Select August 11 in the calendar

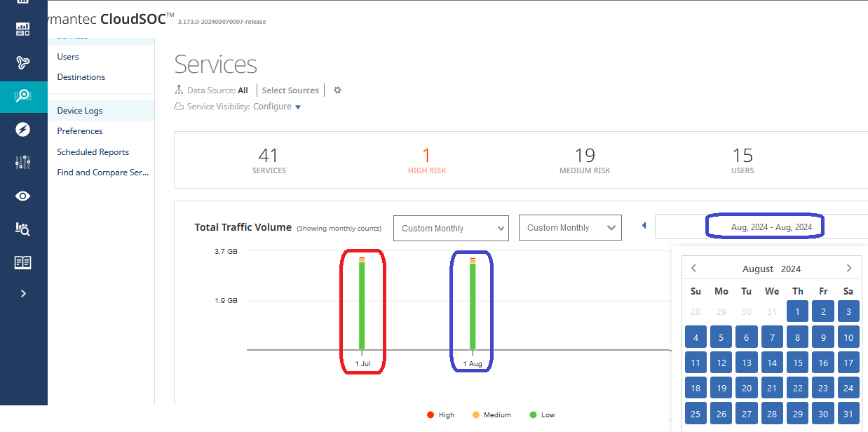pyautogui.click(x=696, y=363)
